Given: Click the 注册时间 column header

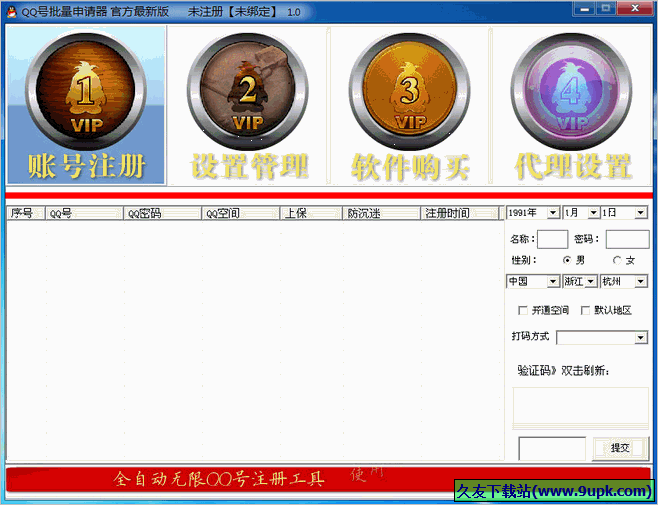Looking at the screenshot, I should (460, 213).
